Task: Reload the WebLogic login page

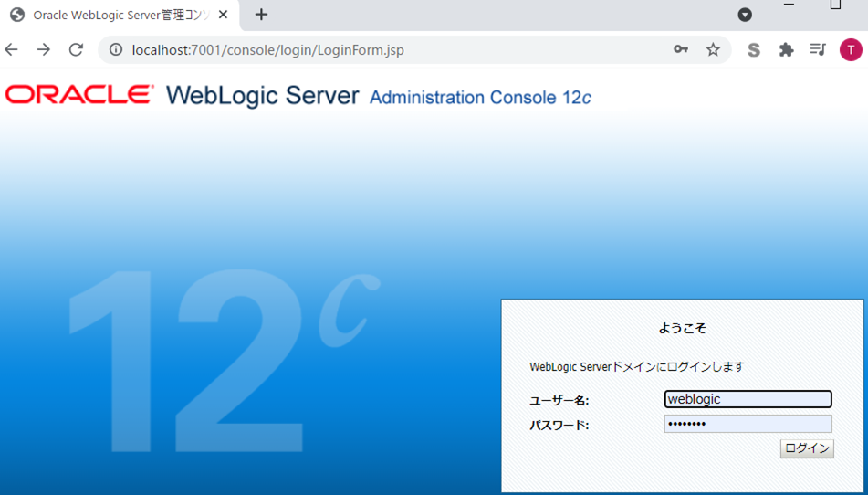Action: point(76,50)
